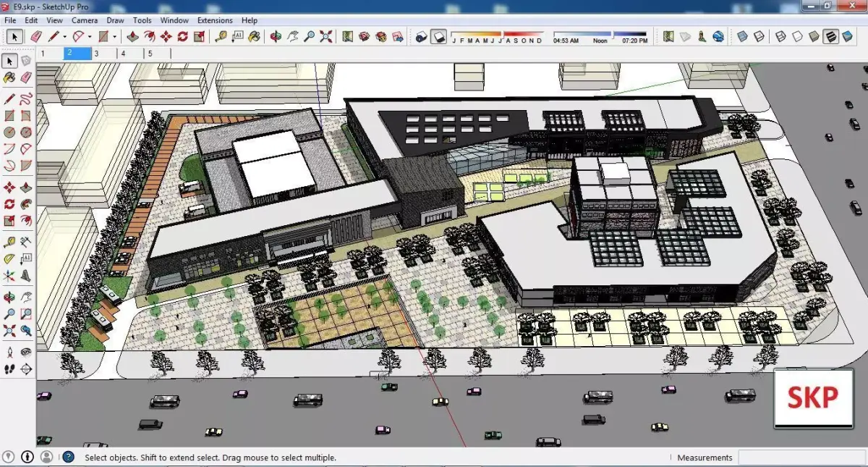Open 3D Warehouse get models icon
The image size is (868, 467).
[365, 36]
